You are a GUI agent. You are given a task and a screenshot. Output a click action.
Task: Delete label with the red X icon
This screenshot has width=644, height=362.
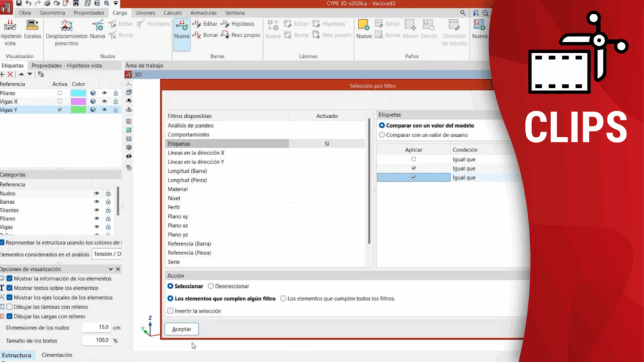click(10, 74)
